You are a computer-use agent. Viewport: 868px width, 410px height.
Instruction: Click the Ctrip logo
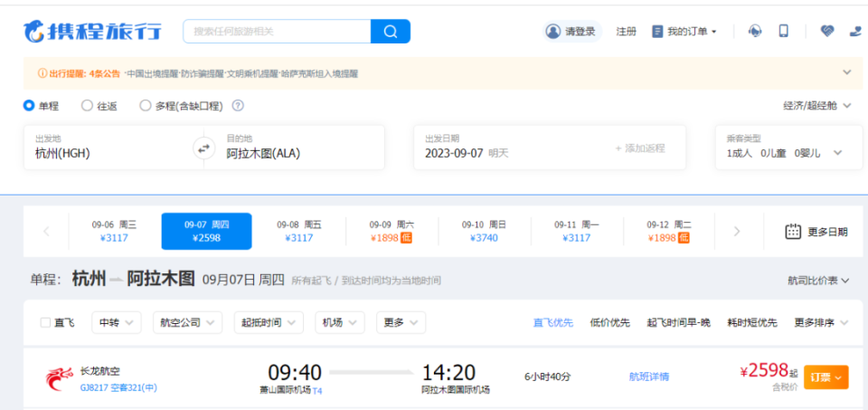coord(92,32)
